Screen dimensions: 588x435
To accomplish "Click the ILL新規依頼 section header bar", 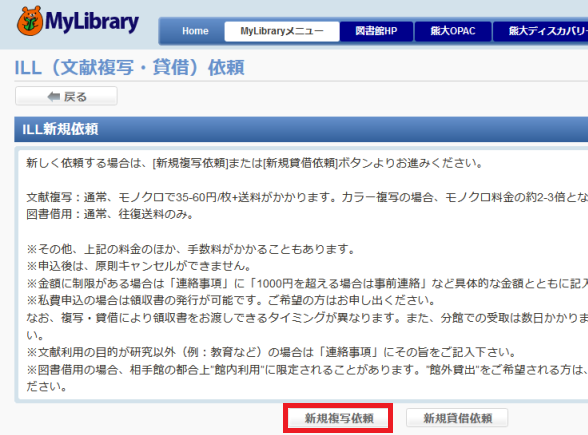I will coord(301,129).
